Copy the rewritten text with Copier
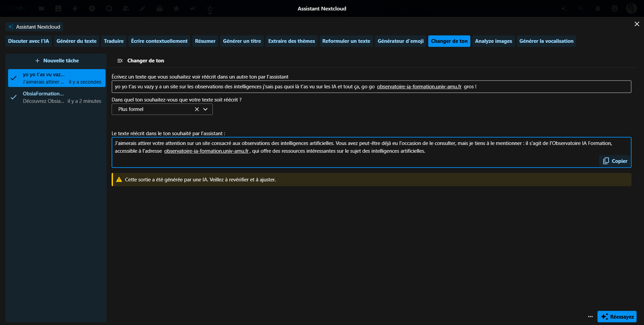This screenshot has width=644, height=325. pyautogui.click(x=615, y=161)
